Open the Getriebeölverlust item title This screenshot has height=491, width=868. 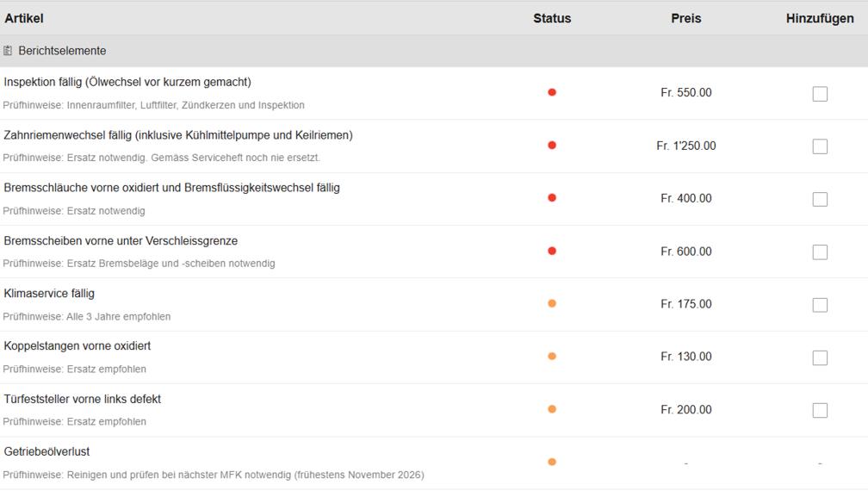tap(46, 451)
